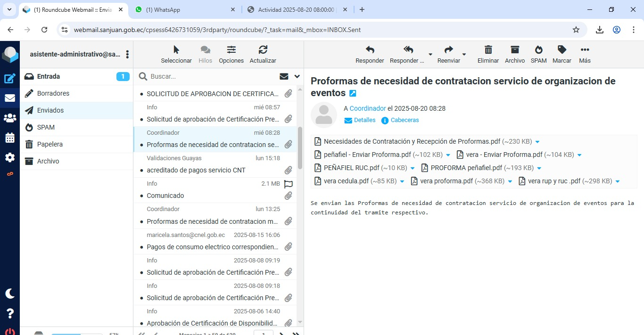This screenshot has height=335, width=644.
Task: Mark message as SPAM using flame icon
Action: 538,50
